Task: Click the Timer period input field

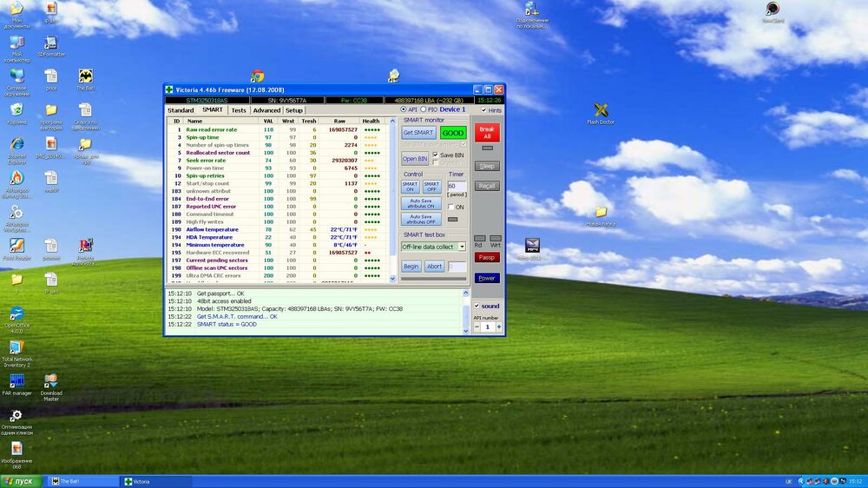Action: point(456,186)
